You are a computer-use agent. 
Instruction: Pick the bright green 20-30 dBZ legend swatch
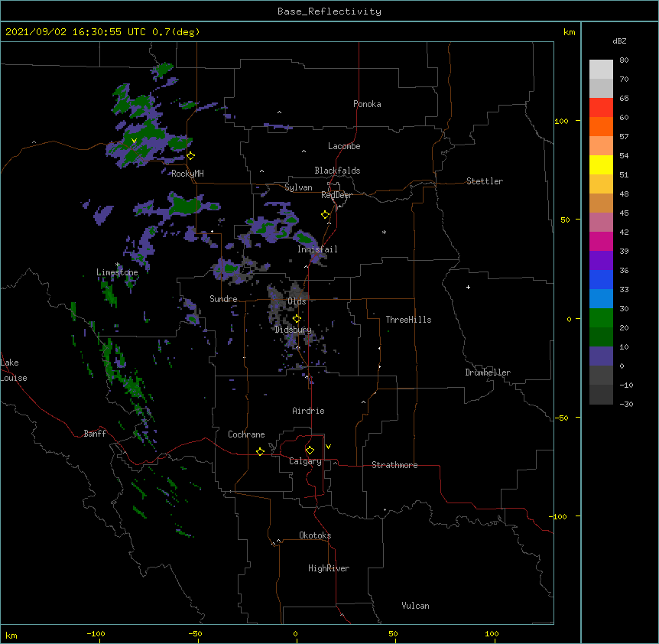(x=601, y=318)
